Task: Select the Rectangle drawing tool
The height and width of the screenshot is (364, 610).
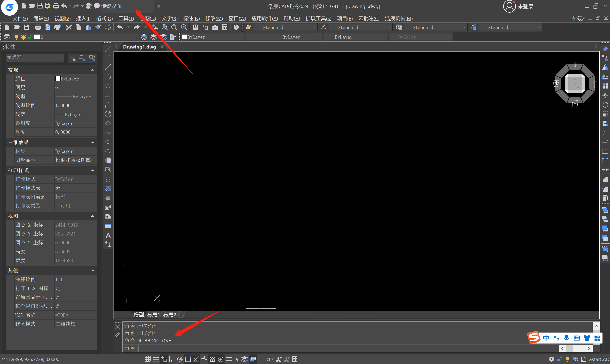Action: tap(108, 95)
